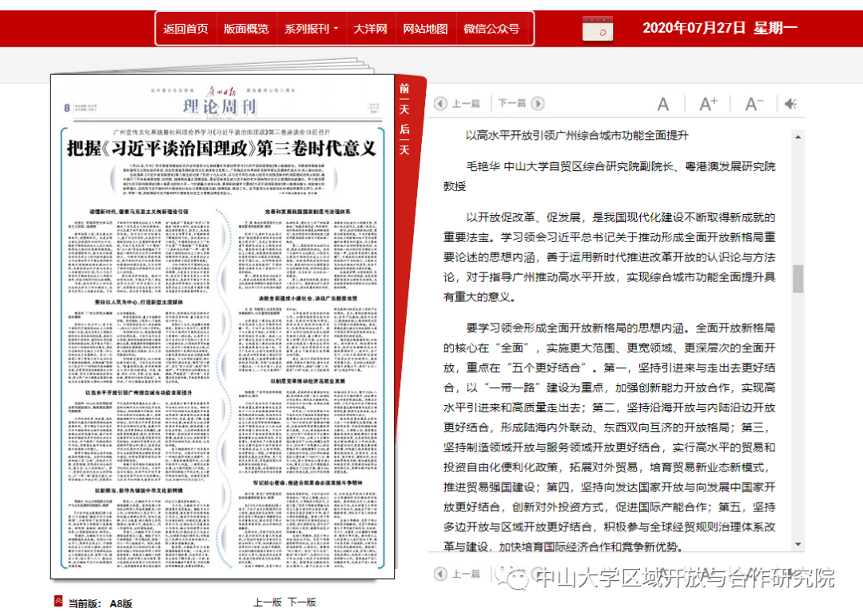
Task: Open article 牢记初心使命,推进自我革命必须发扬斗争精神
Action: coord(308,483)
